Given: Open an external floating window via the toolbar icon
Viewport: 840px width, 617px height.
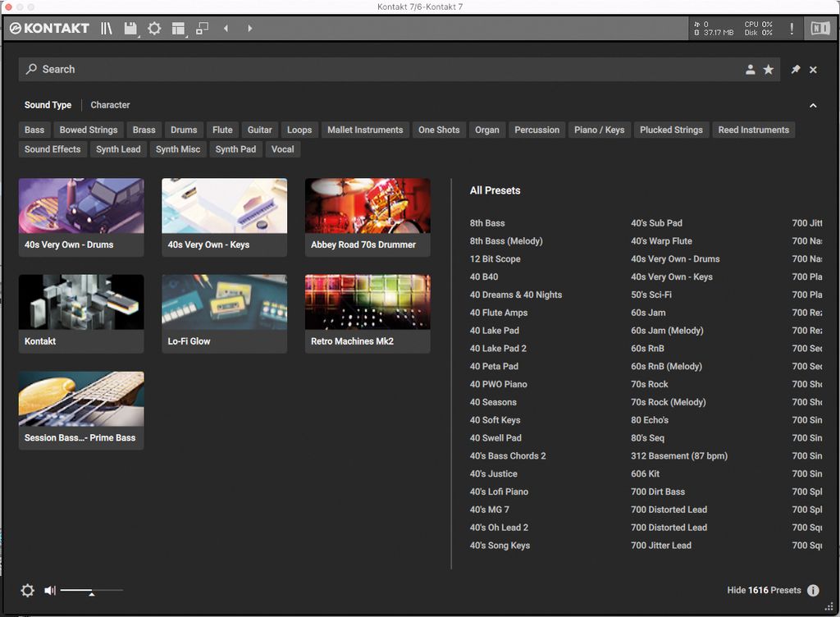Looking at the screenshot, I should [203, 28].
